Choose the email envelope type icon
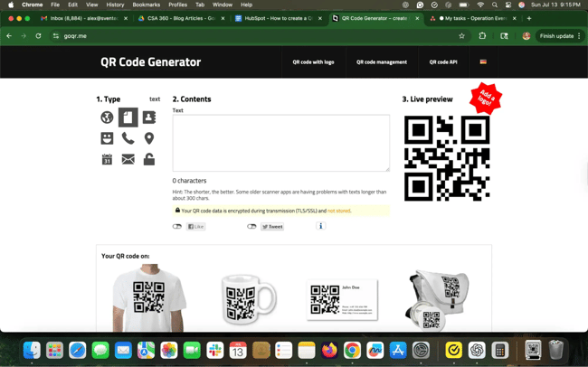This screenshot has height=367, width=588. [x=128, y=159]
